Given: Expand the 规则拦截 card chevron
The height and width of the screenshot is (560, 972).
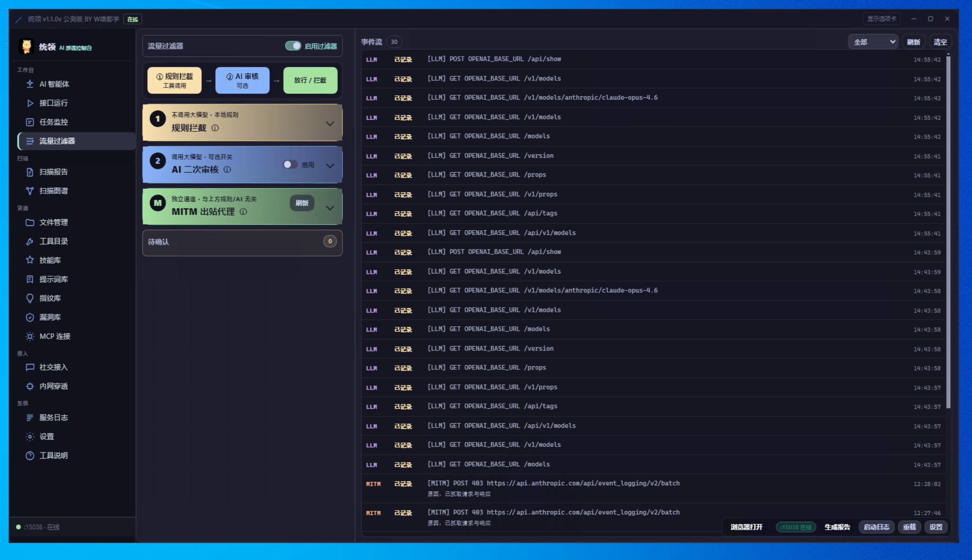Looking at the screenshot, I should tap(330, 124).
